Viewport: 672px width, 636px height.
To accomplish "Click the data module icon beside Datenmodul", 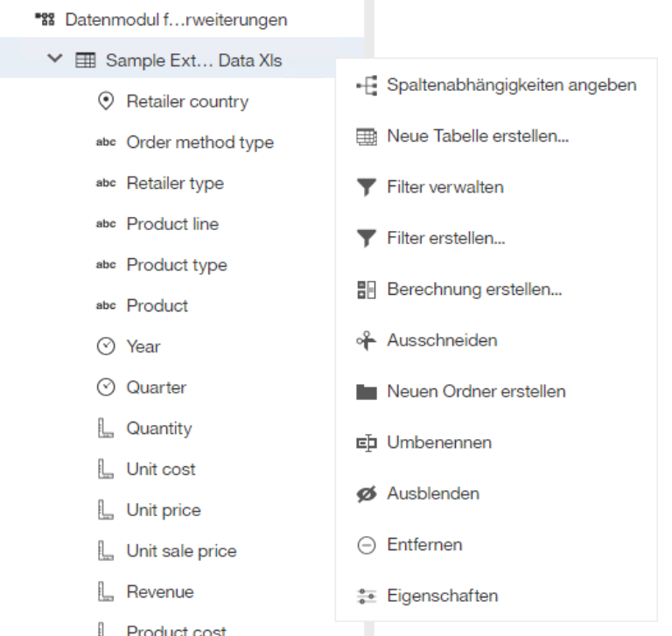I will pyautogui.click(x=45, y=19).
